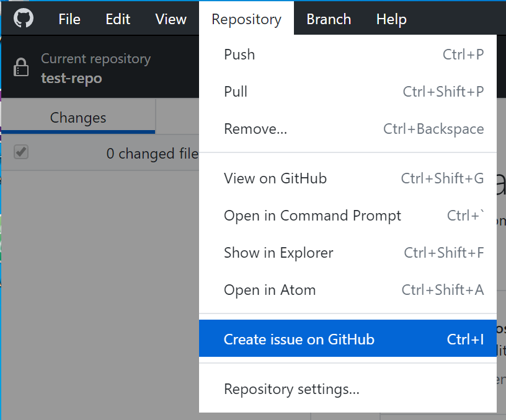Open the View menu

tap(171, 19)
